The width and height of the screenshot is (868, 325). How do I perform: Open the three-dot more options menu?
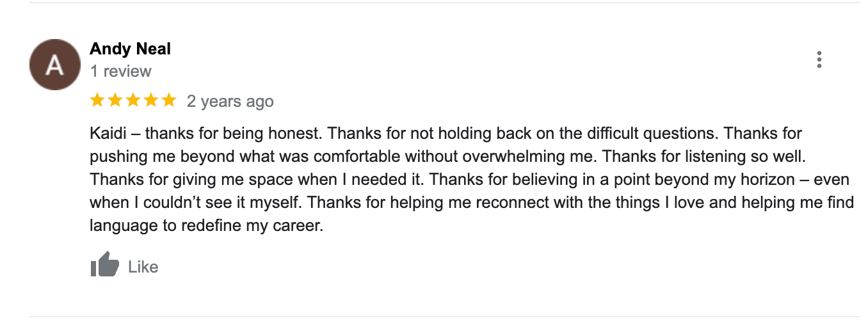click(x=819, y=60)
